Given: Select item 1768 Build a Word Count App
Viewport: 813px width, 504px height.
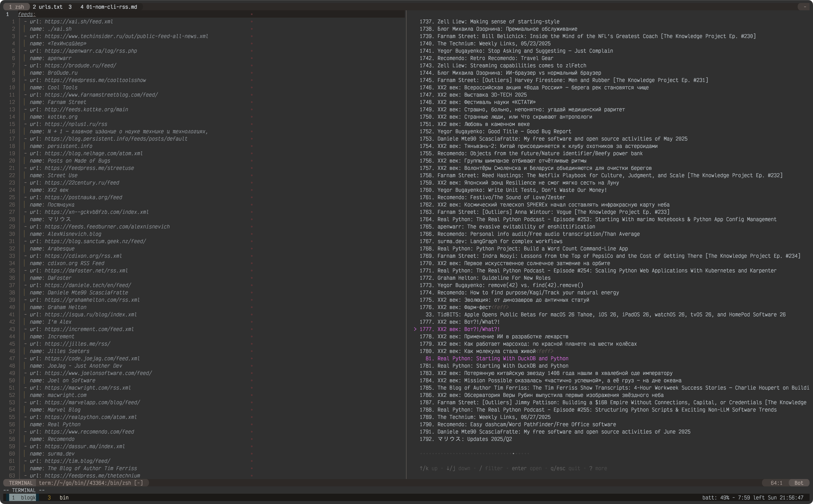Looking at the screenshot, I should 524,249.
